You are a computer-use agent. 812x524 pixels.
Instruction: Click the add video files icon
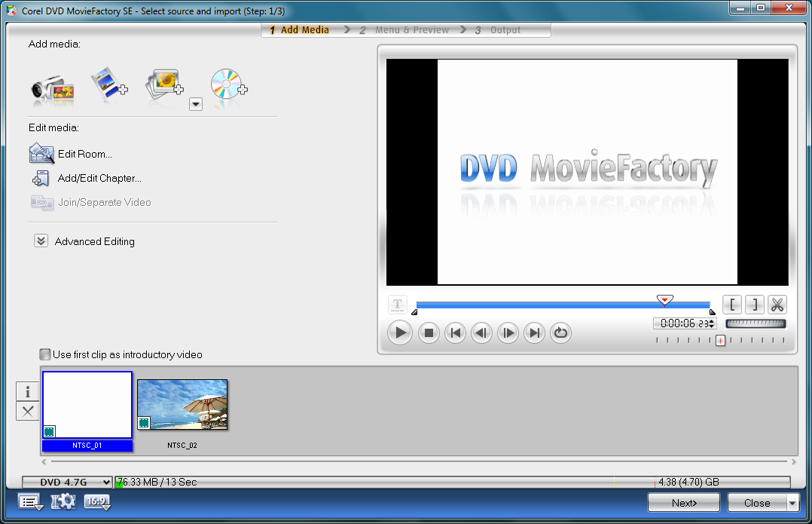(x=109, y=84)
